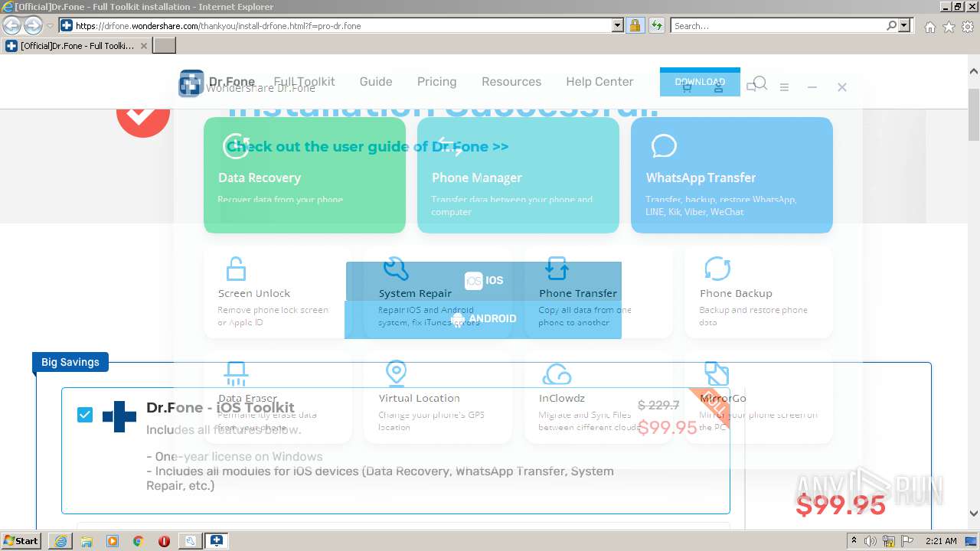Open the System Repair wrench tile
This screenshot has width=980, height=551.
438,292
